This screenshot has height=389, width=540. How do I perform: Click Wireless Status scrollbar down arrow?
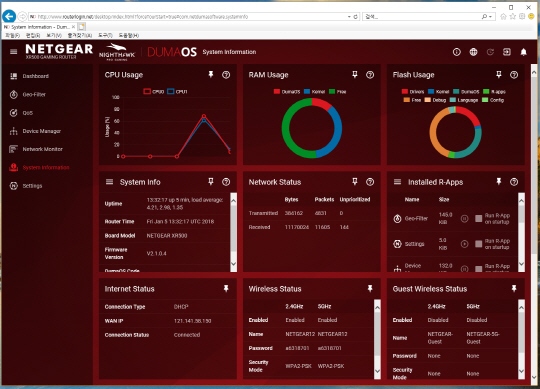[x=377, y=371]
